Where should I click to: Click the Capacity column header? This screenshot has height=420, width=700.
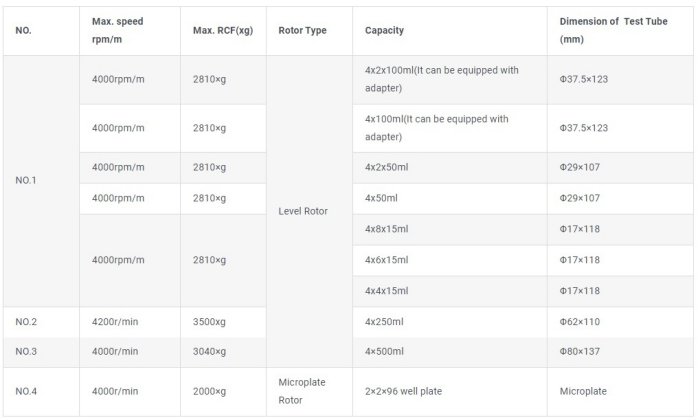(385, 30)
